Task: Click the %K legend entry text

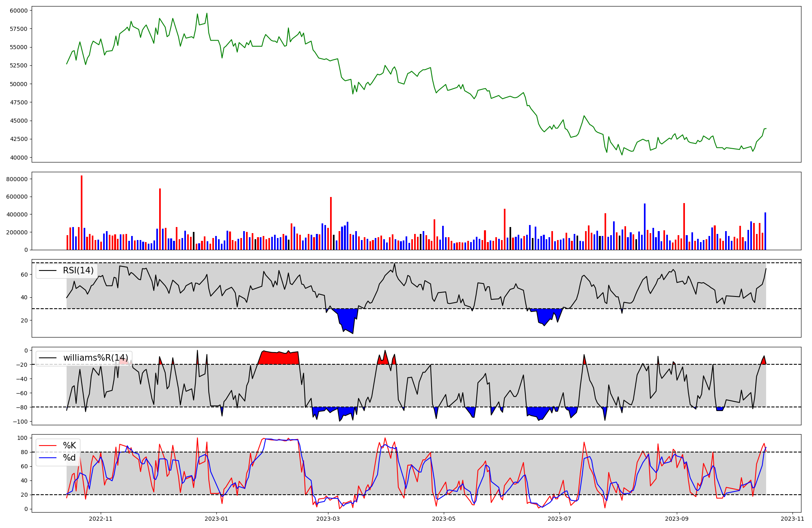Action: coord(69,446)
